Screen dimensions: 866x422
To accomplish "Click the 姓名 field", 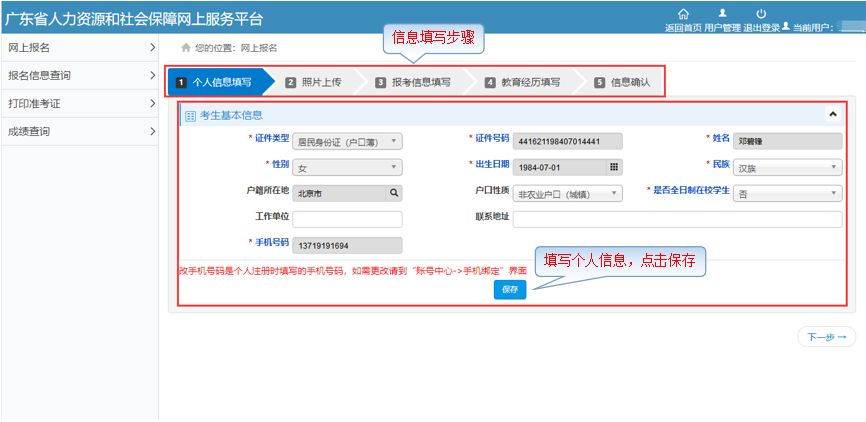I will point(788,141).
